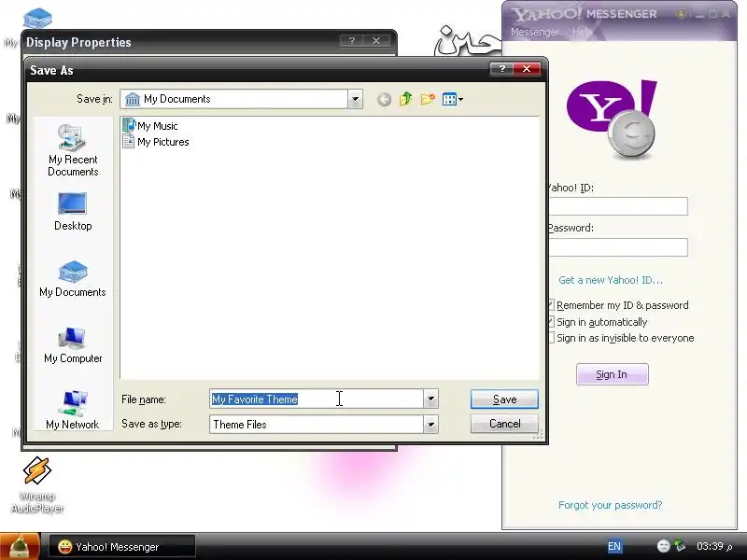This screenshot has width=747, height=560.
Task: Close the Save As dialog
Action: [x=527, y=69]
